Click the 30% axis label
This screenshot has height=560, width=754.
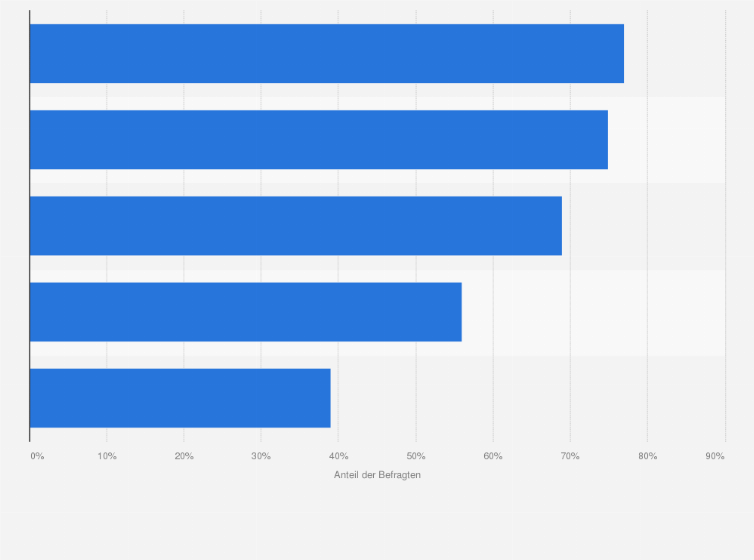(261, 456)
